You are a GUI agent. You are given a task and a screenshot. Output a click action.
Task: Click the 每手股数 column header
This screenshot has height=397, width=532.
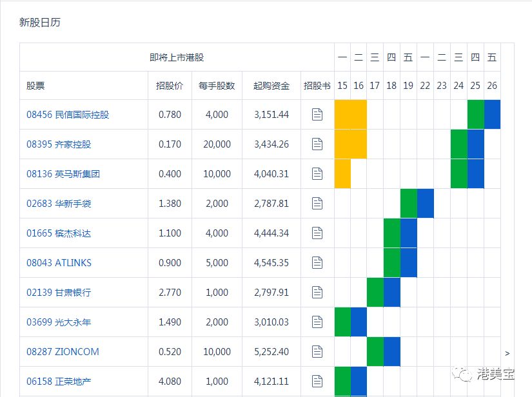[217, 86]
